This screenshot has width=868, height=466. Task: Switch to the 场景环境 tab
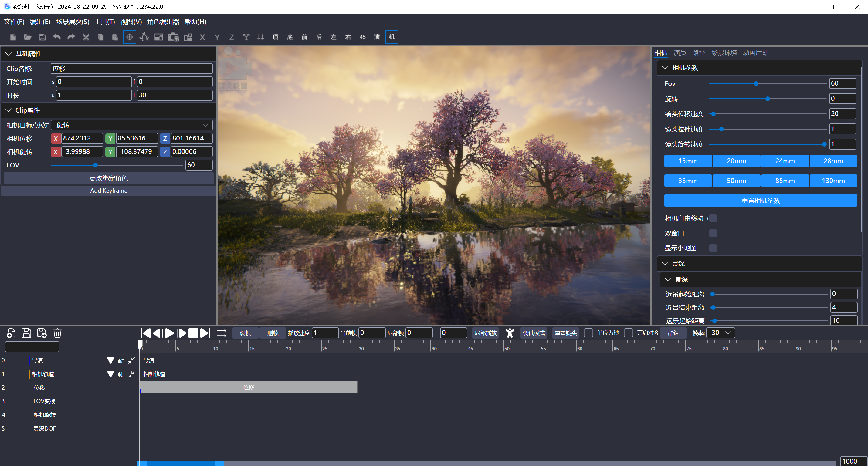click(x=724, y=52)
